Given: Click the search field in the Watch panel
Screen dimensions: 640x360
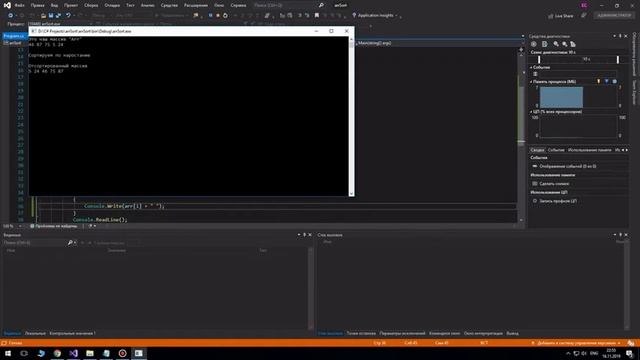Looking at the screenshot, I should tap(35, 243).
